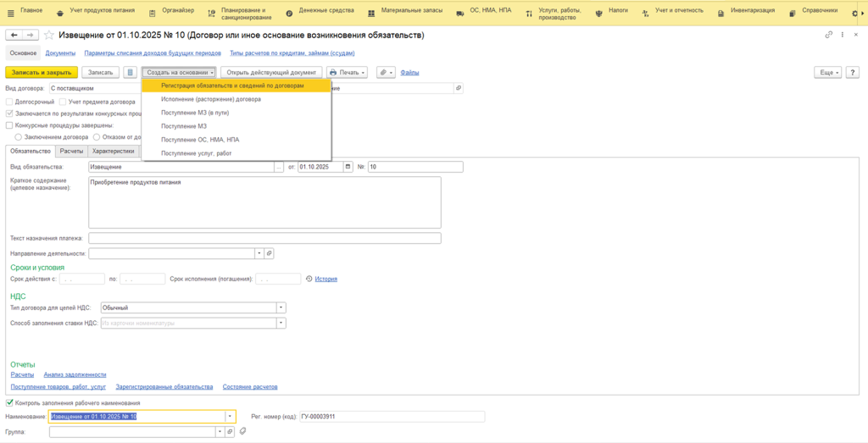Viewport: 868px width, 443px height.
Task: Click the favorites star icon beside the title
Action: [x=49, y=35]
